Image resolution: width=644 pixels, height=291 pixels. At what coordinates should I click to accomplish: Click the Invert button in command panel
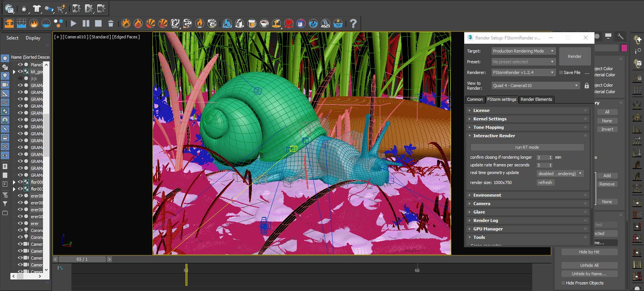point(607,129)
